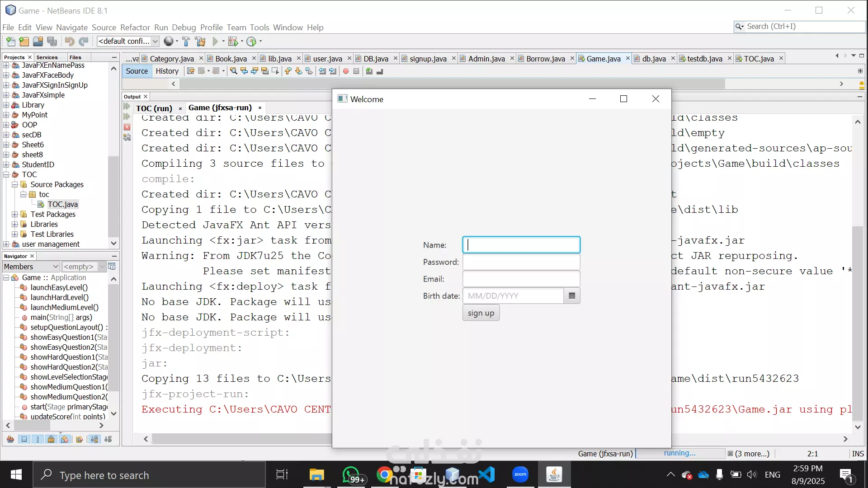Screen dimensions: 868x488
Task: Switch to the Borrow.java editor tab
Action: [x=545, y=59]
